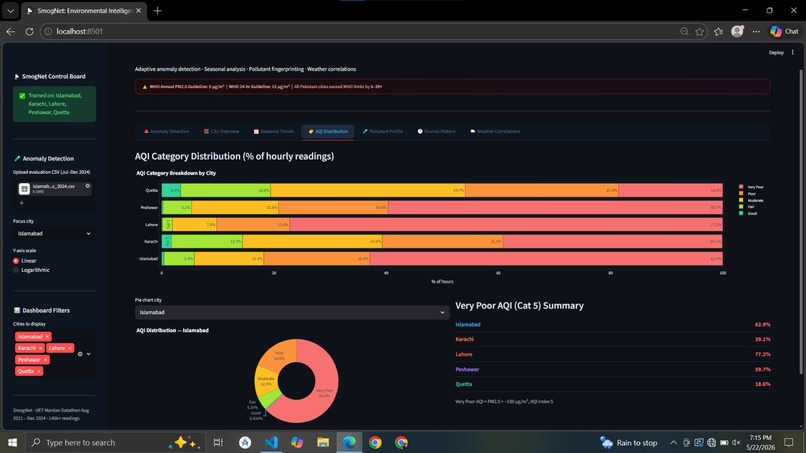Image resolution: width=806 pixels, height=453 pixels.
Task: Clear all selected cities in filter
Action: pyautogui.click(x=80, y=354)
